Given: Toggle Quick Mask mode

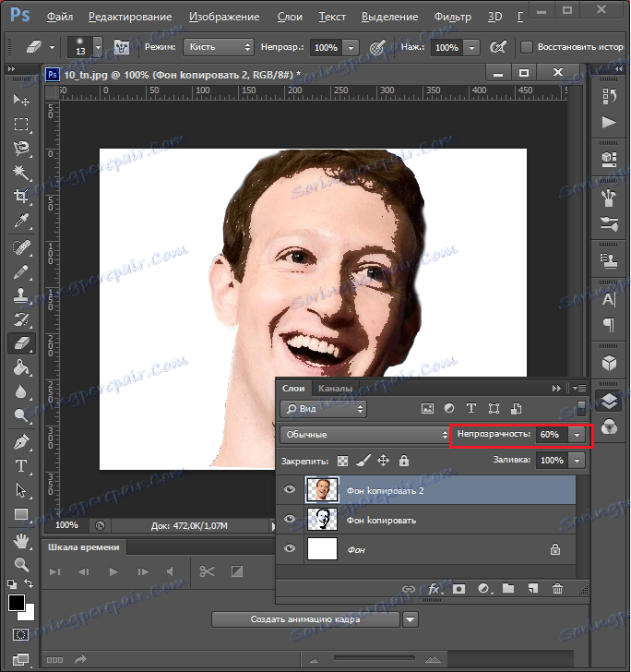Looking at the screenshot, I should pos(20,635).
